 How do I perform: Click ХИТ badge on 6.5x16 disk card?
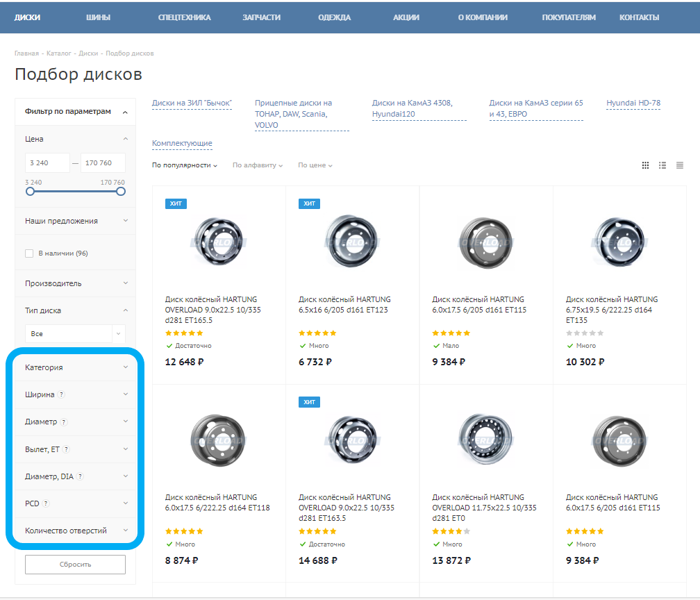pos(310,203)
